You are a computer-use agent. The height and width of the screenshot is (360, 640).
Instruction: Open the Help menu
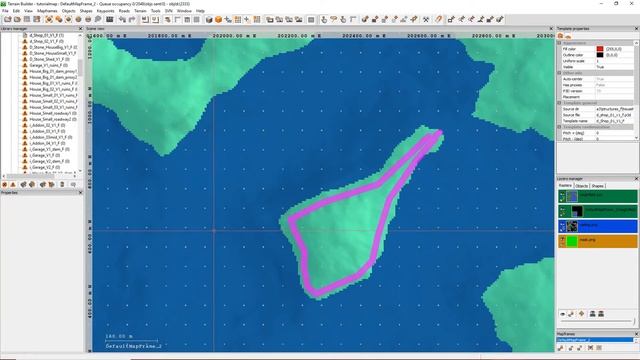click(x=200, y=11)
